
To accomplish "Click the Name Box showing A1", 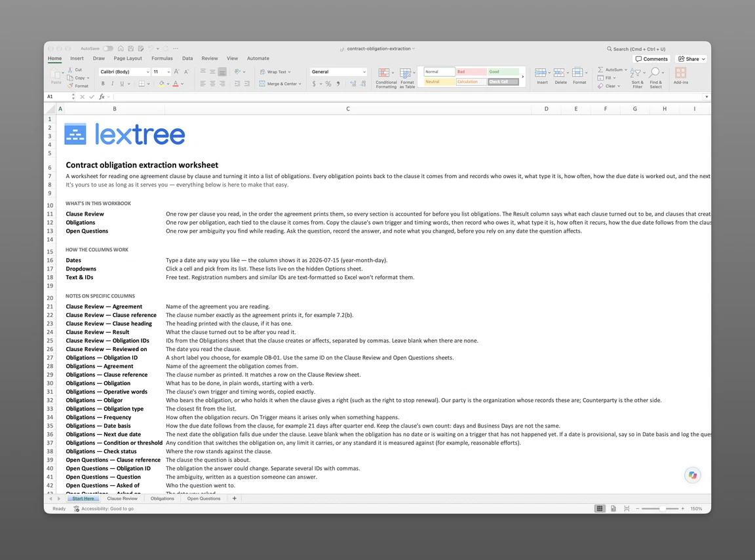I will 59,97.
